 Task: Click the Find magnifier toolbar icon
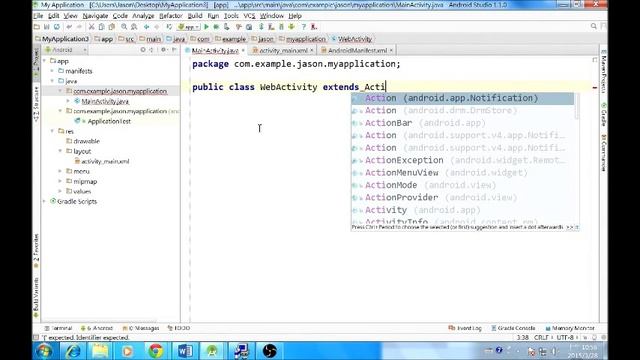tap(124, 27)
